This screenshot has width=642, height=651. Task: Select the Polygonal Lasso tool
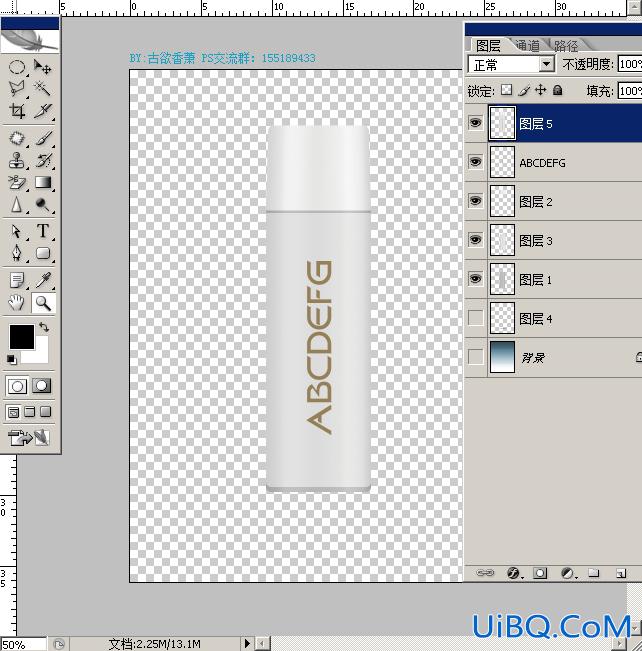tap(17, 88)
